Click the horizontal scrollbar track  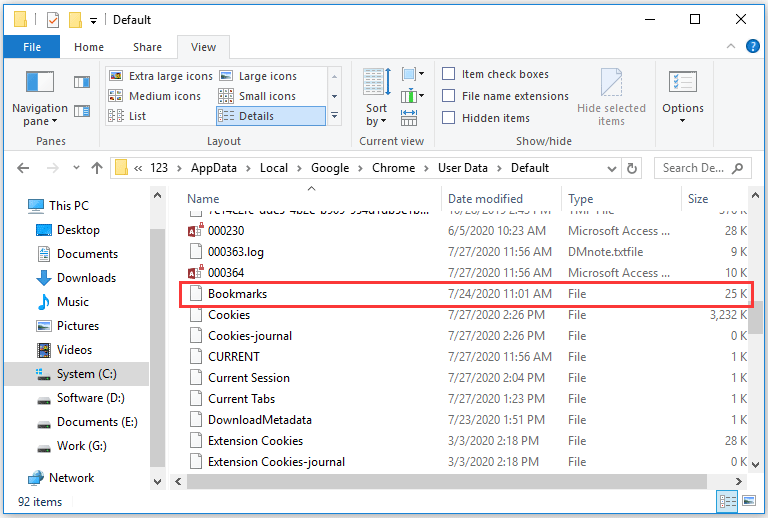[x=447, y=482]
